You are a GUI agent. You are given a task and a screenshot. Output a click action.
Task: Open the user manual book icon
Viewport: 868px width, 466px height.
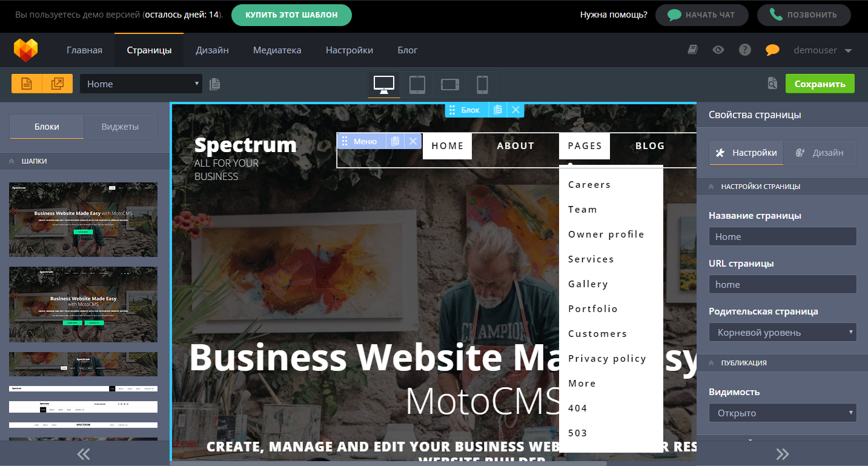coord(692,50)
